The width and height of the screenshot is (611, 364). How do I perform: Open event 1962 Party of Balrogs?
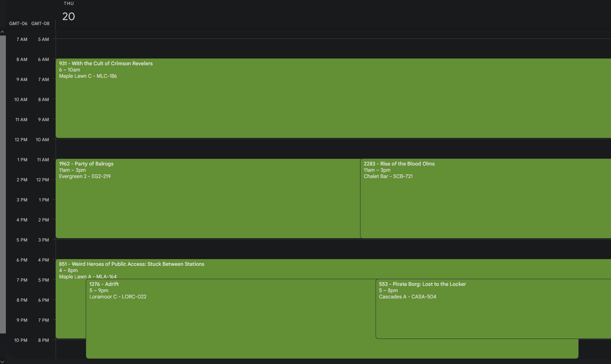[x=208, y=199]
